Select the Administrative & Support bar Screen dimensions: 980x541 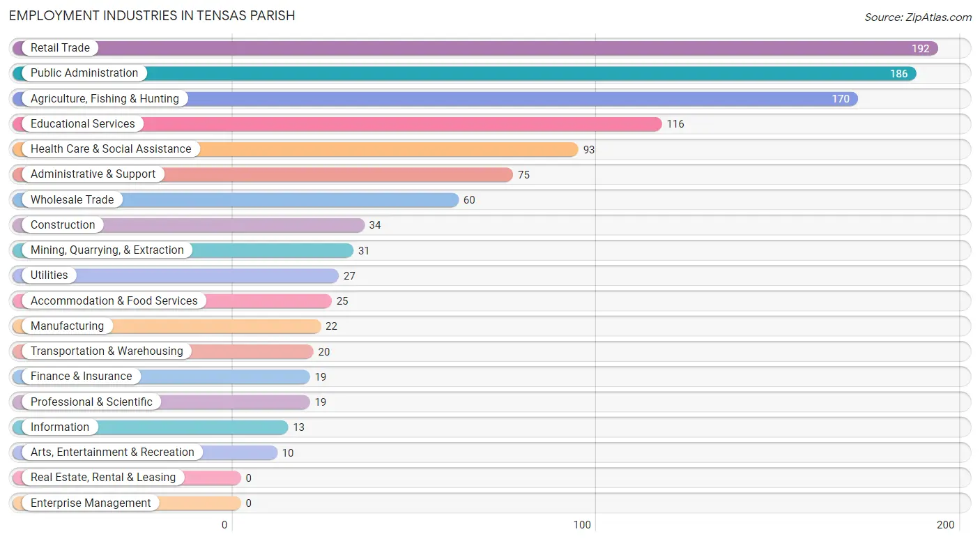pyautogui.click(x=263, y=174)
